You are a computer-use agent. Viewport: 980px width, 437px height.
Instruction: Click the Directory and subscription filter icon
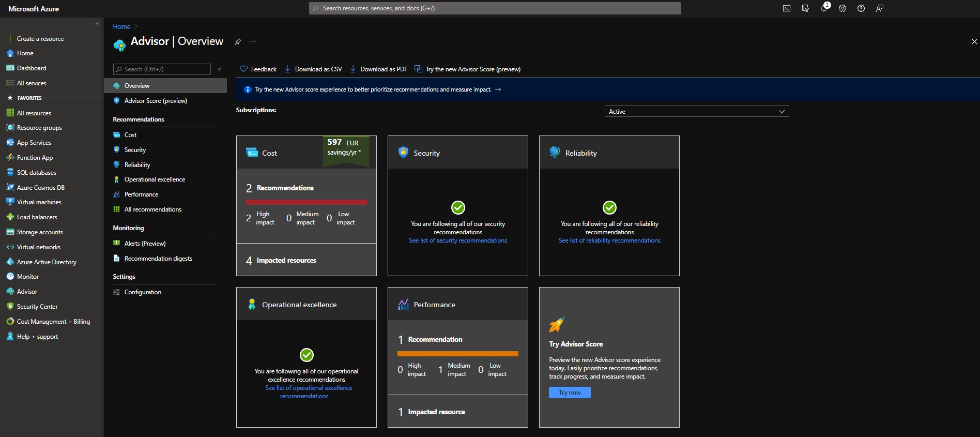805,8
